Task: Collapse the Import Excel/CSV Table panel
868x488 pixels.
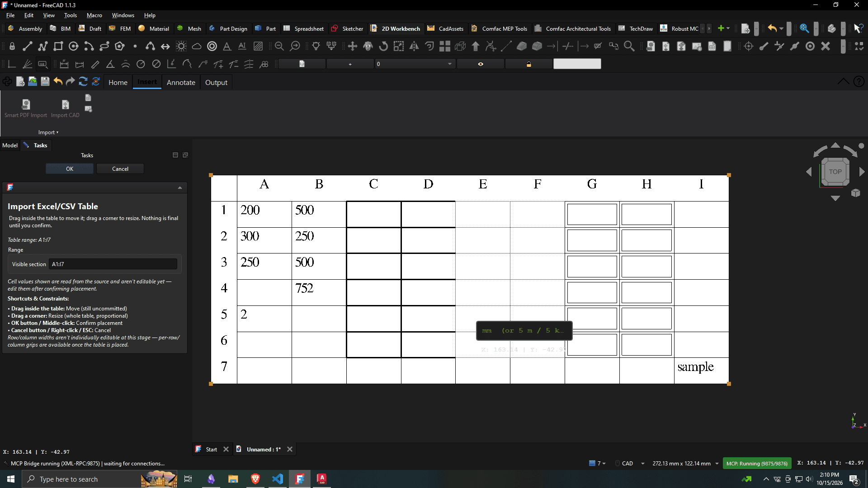Action: tap(180, 188)
